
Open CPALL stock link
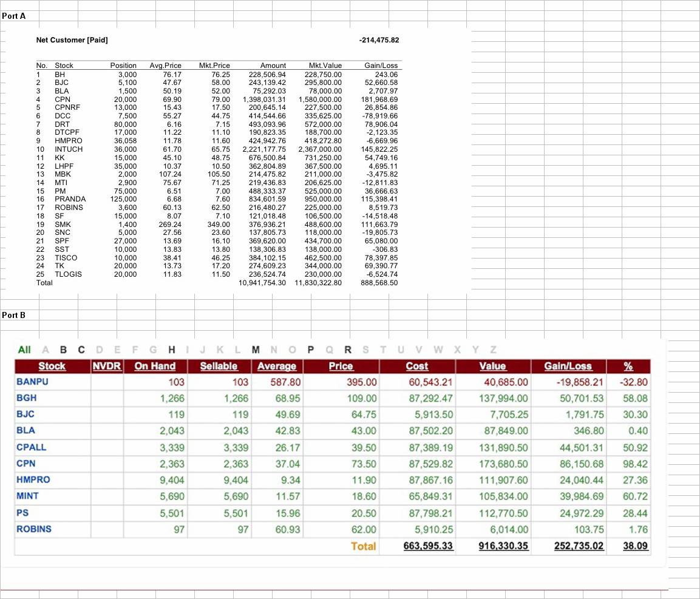(x=31, y=447)
